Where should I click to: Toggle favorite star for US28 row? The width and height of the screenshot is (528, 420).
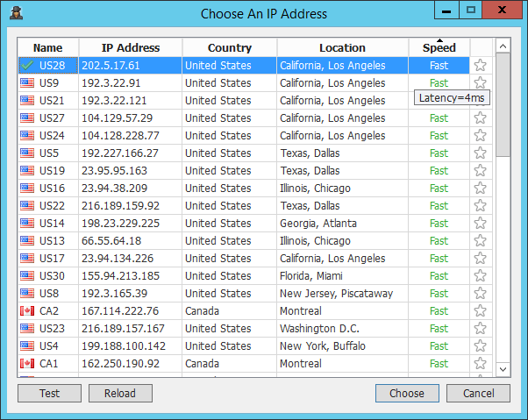[480, 65]
